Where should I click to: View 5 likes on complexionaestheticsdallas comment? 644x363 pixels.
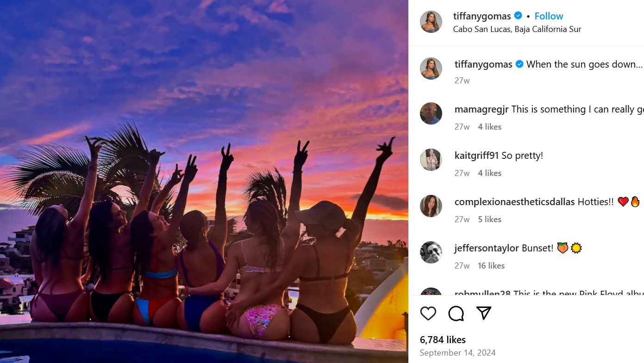pyautogui.click(x=489, y=219)
